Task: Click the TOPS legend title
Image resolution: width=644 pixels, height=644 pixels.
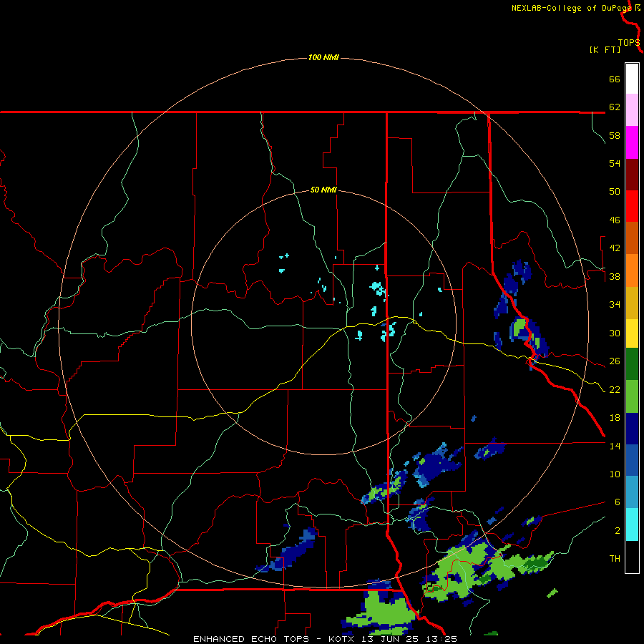Action: [x=629, y=43]
